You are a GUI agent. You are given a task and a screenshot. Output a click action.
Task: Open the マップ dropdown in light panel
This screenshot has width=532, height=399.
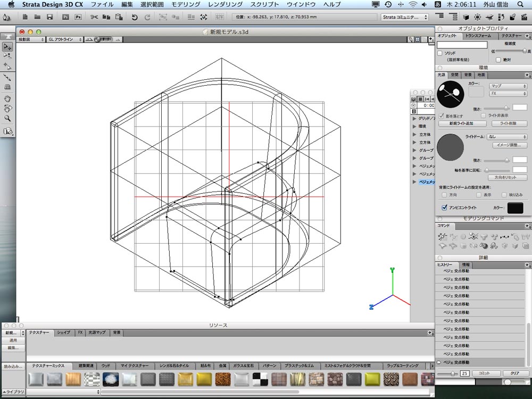point(508,86)
